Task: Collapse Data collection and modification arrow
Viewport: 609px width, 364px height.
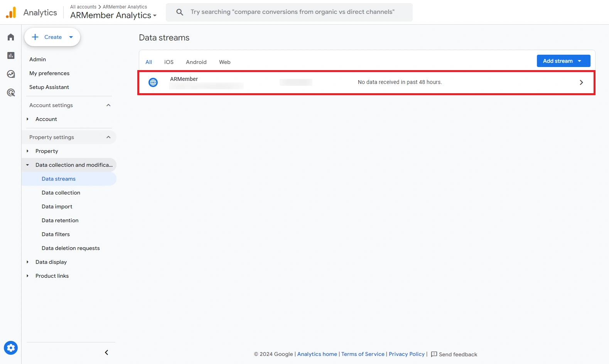Action: (x=27, y=165)
